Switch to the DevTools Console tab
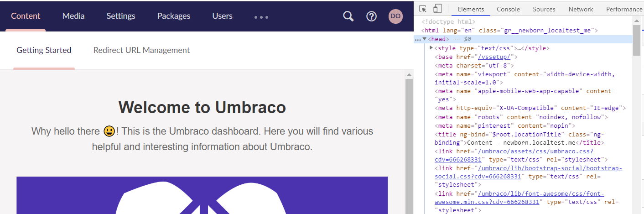The image size is (644, 214). [508, 9]
